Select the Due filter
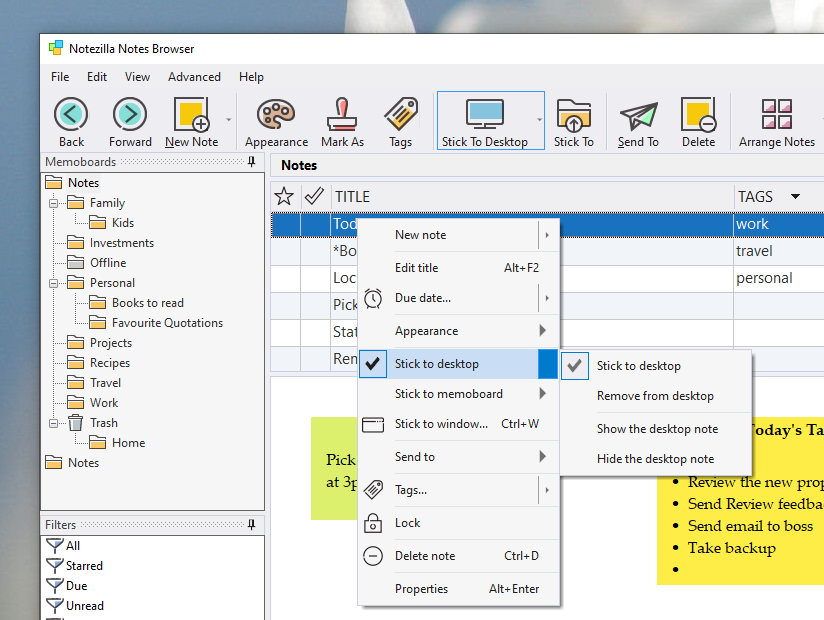824x620 pixels. [67, 585]
